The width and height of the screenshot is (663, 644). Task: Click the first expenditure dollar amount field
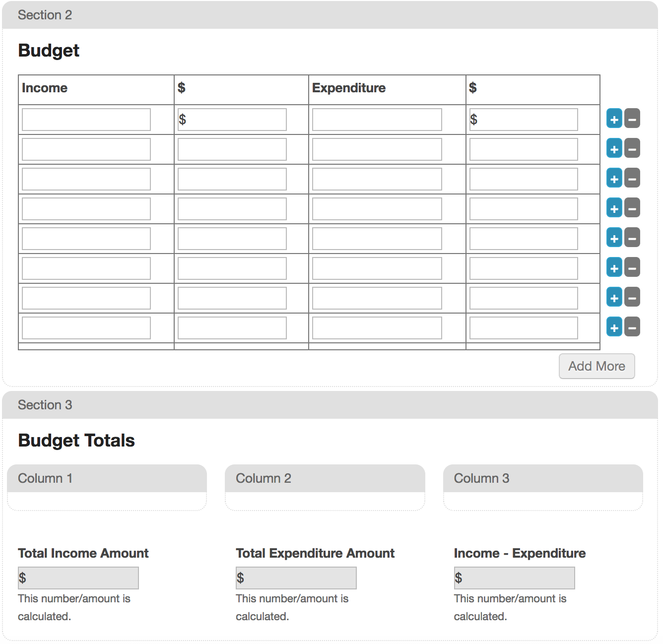(x=524, y=120)
